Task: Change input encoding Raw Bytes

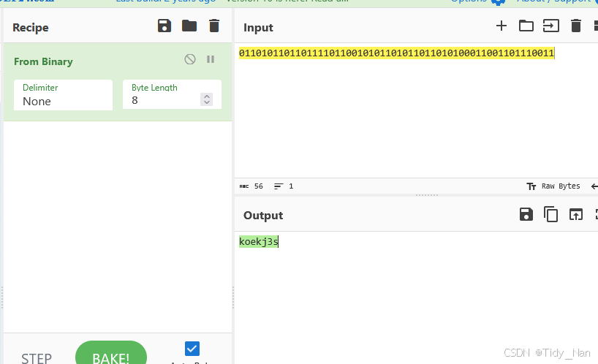Action: coord(553,186)
